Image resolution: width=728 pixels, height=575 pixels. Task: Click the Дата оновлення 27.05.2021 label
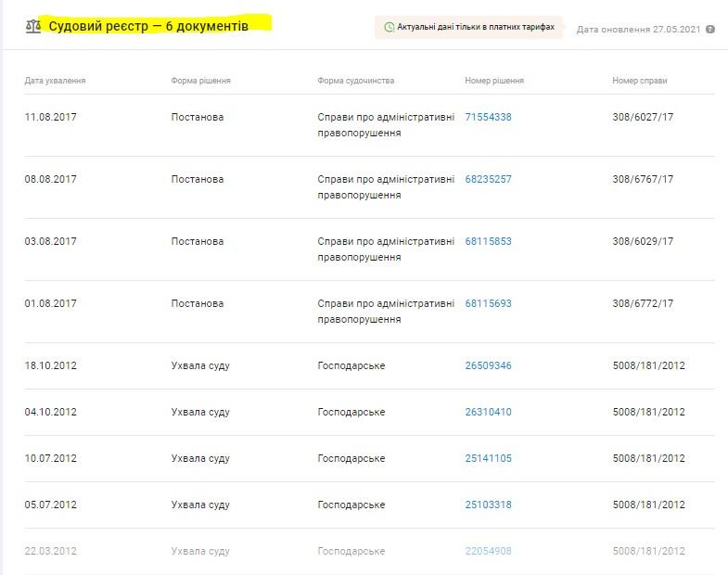point(639,29)
